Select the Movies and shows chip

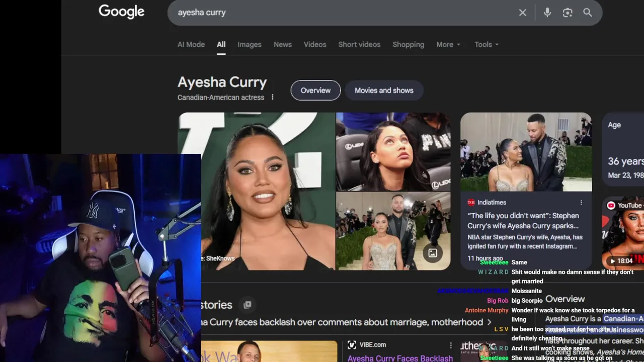point(384,90)
